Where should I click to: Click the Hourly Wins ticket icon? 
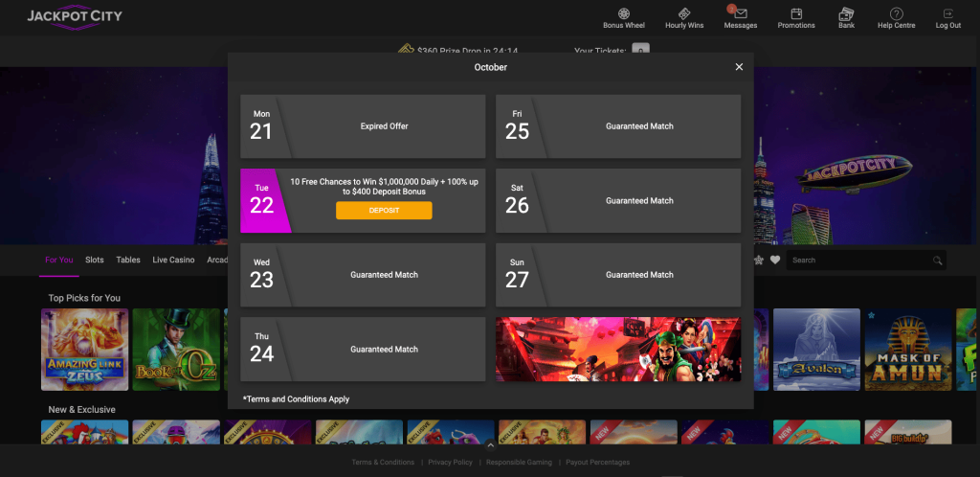pyautogui.click(x=684, y=13)
